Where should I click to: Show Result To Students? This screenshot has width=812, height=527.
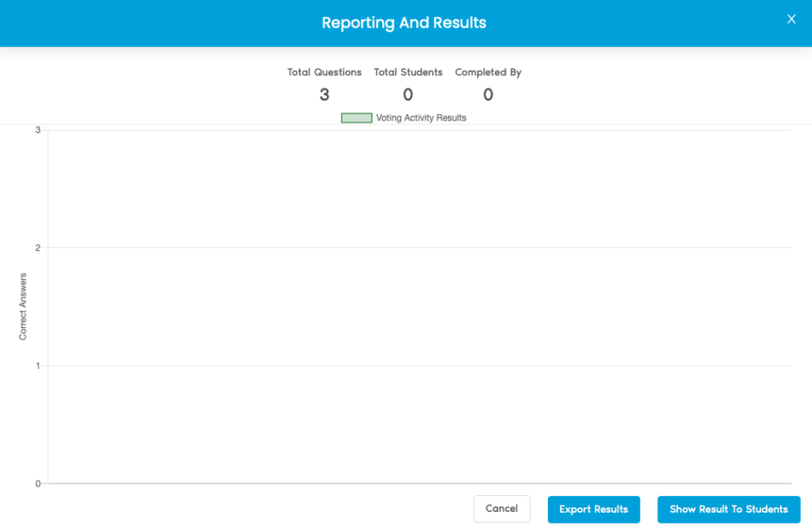[x=729, y=509]
